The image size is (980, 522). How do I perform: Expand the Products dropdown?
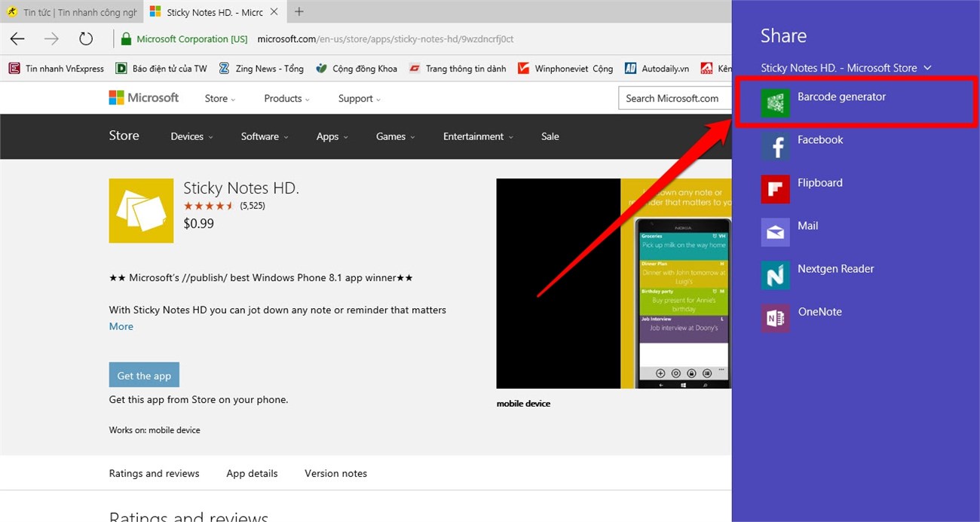(286, 99)
